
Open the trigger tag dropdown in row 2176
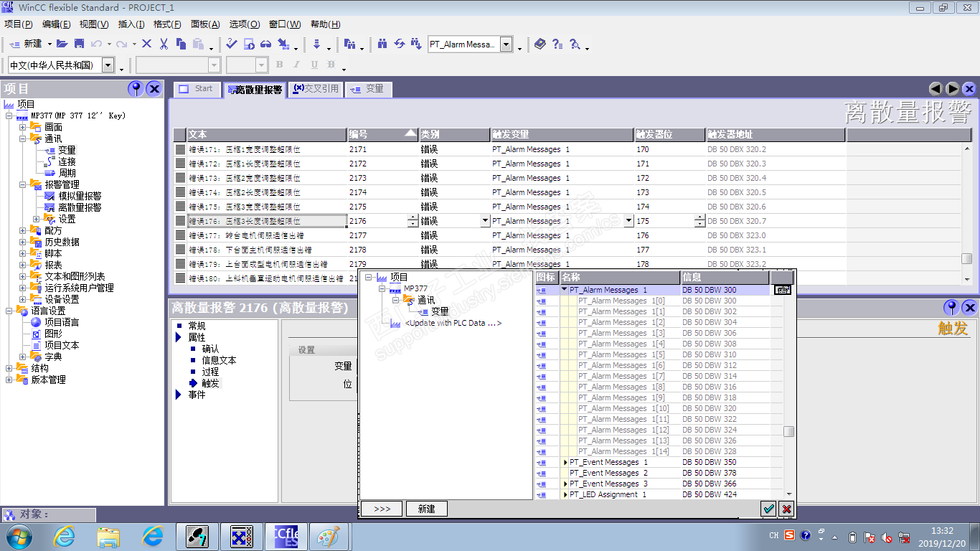629,221
